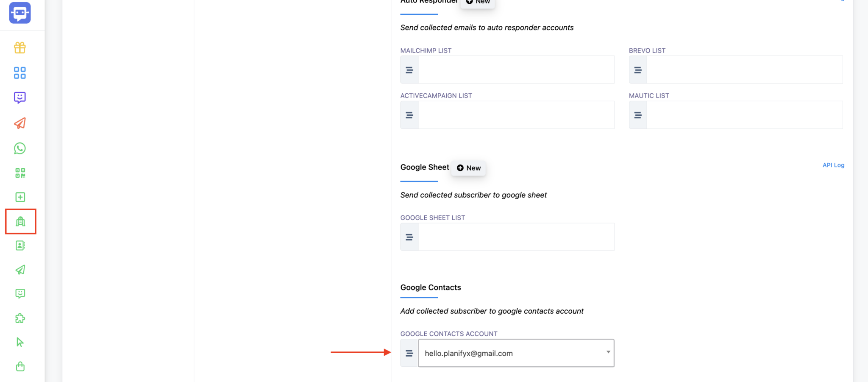Open the green paper plane icon

20,270
